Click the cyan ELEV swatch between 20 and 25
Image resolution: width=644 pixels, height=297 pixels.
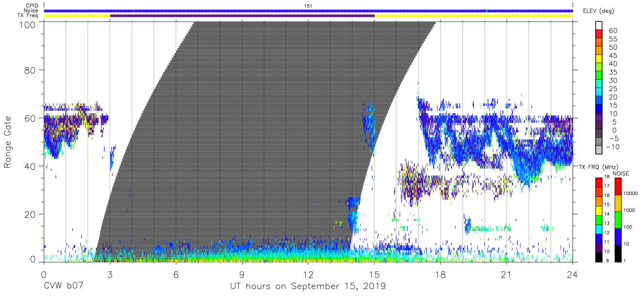pyautogui.click(x=600, y=93)
